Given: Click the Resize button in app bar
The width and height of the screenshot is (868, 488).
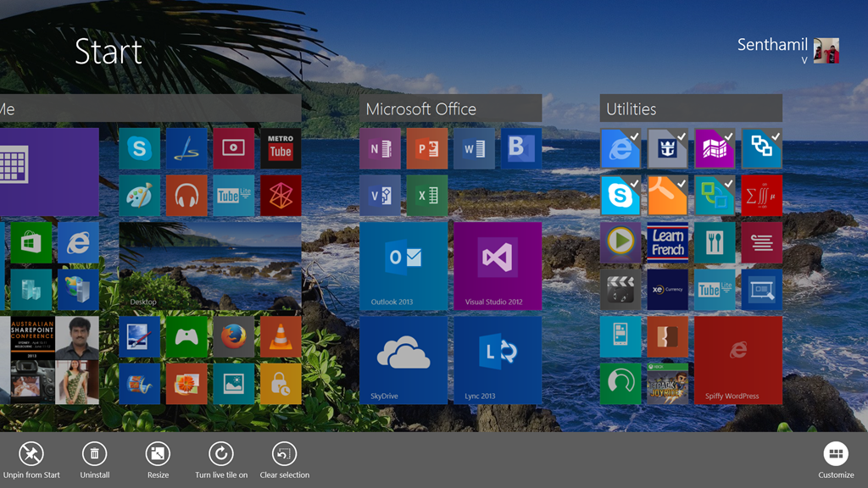Looking at the screenshot, I should 158,460.
